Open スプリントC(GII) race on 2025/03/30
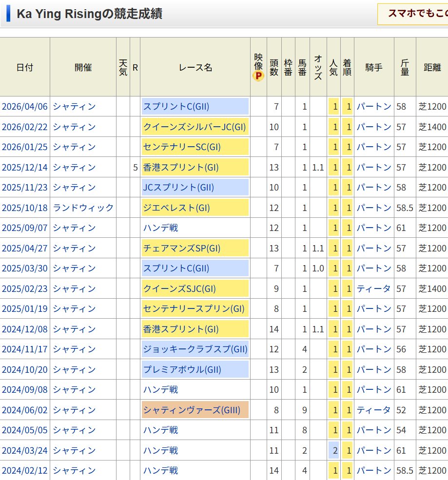 176,268
